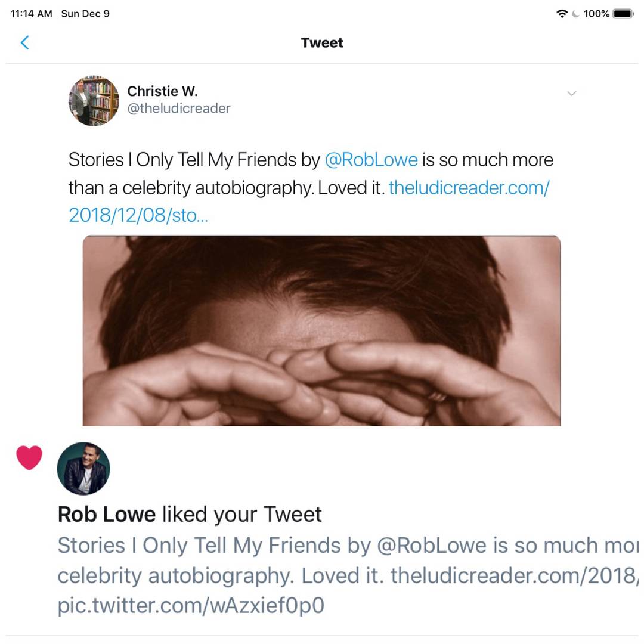Expand the tweet options chevron

coord(571,94)
